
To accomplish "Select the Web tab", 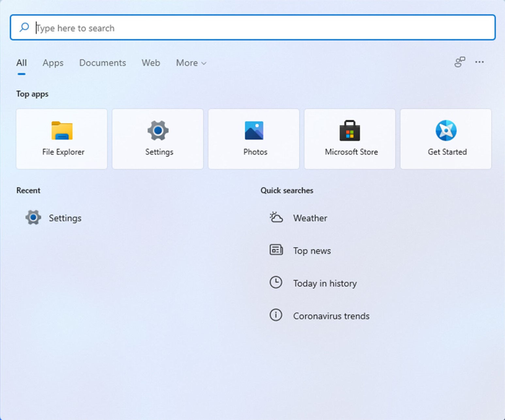I will pyautogui.click(x=151, y=63).
